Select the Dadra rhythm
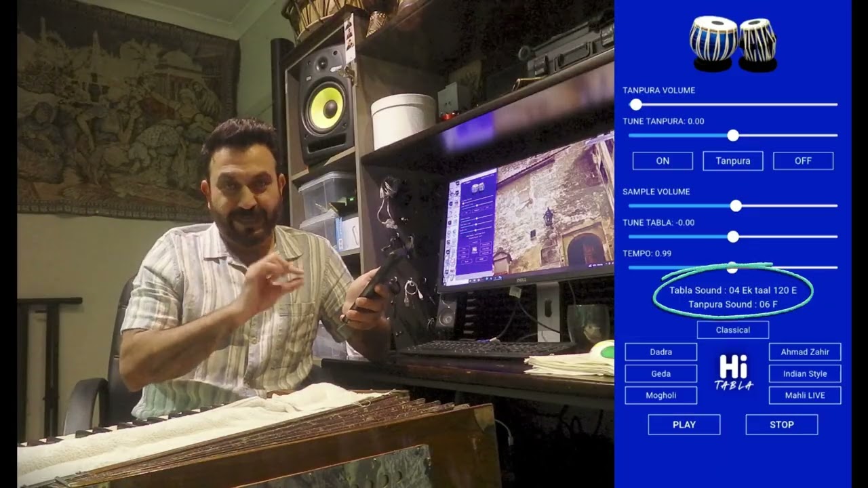The image size is (868, 488). pyautogui.click(x=660, y=352)
